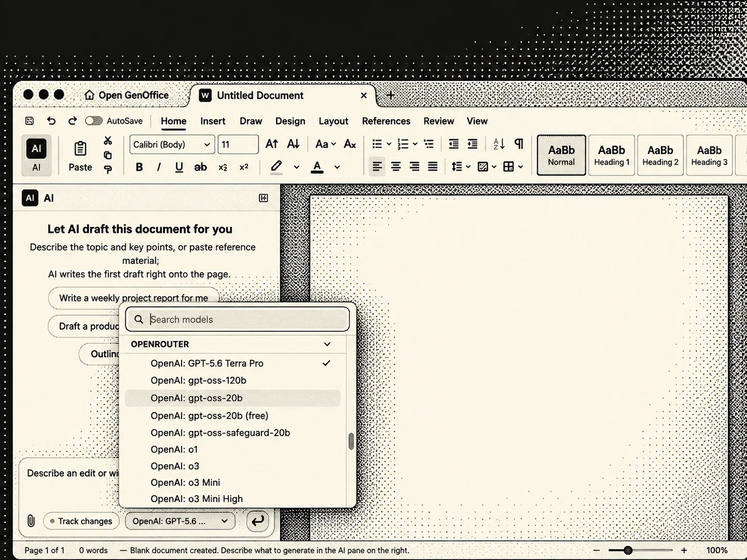Click the Search models field
This screenshot has height=560, width=747.
237,319
